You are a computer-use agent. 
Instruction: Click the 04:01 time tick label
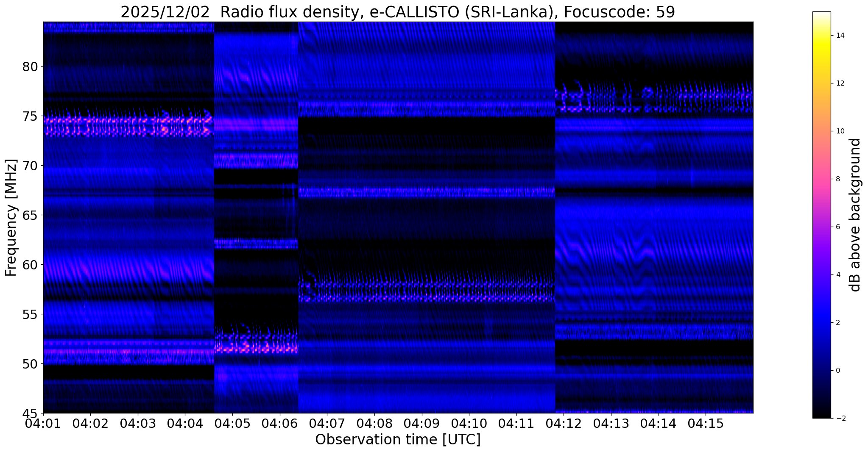[43, 423]
